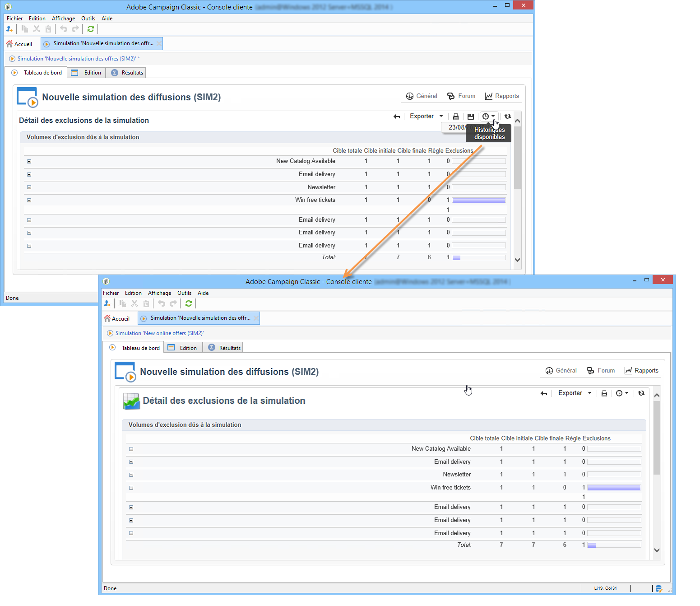Close the Simulation tab in back window
The width and height of the screenshot is (700, 606).
pyautogui.click(x=159, y=43)
